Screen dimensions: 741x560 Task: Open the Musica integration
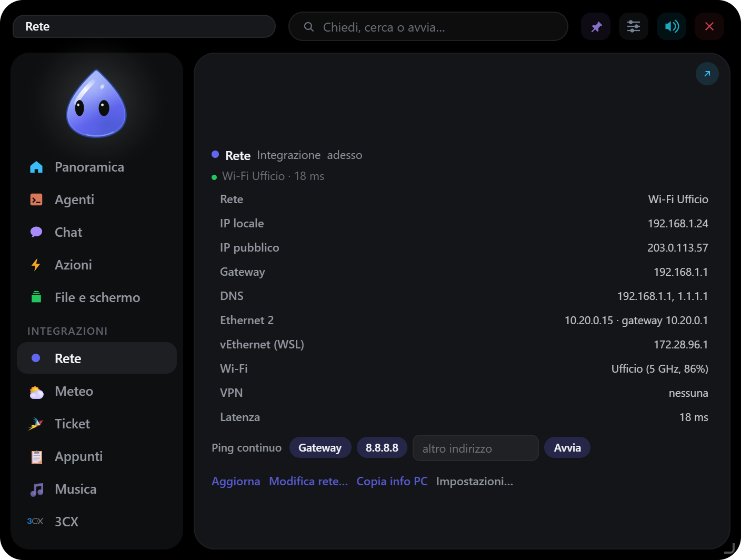click(x=97, y=489)
